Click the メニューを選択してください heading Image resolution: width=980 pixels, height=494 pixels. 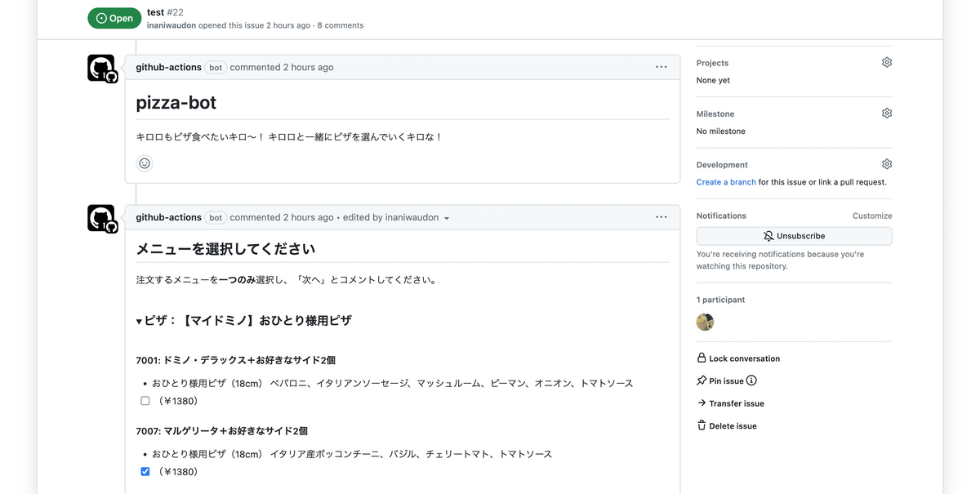coord(225,248)
